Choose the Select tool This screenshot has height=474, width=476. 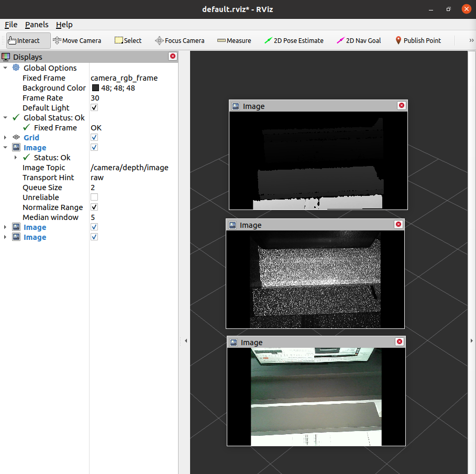[x=128, y=40]
